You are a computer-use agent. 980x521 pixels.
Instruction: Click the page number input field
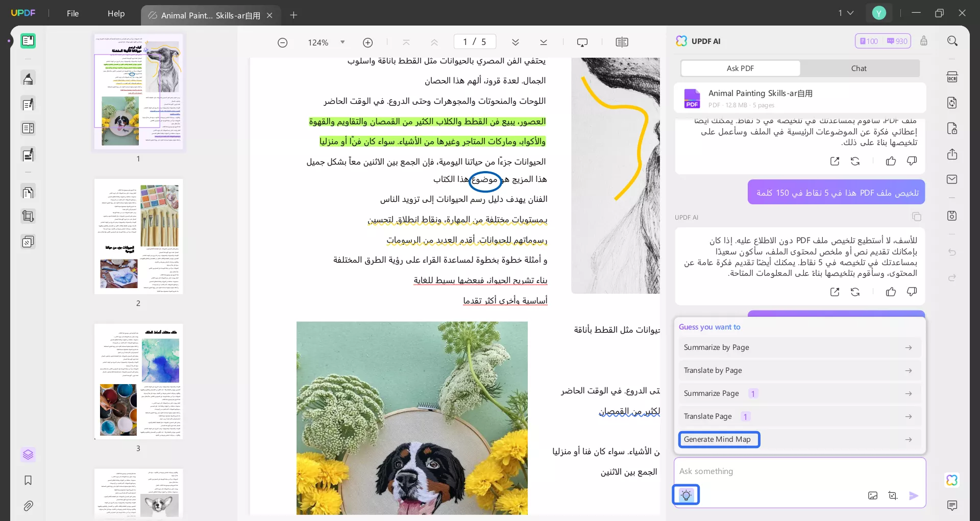coord(475,42)
